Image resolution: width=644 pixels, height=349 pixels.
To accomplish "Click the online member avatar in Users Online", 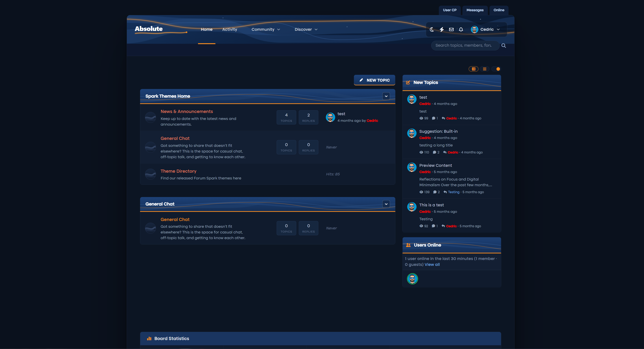I will [x=413, y=279].
